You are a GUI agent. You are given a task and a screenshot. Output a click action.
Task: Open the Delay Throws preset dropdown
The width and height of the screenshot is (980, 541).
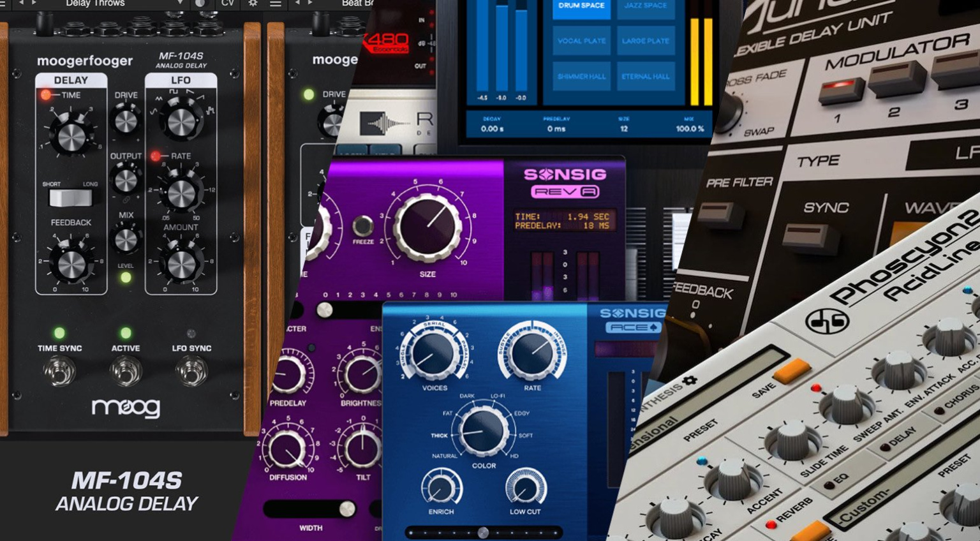[179, 4]
